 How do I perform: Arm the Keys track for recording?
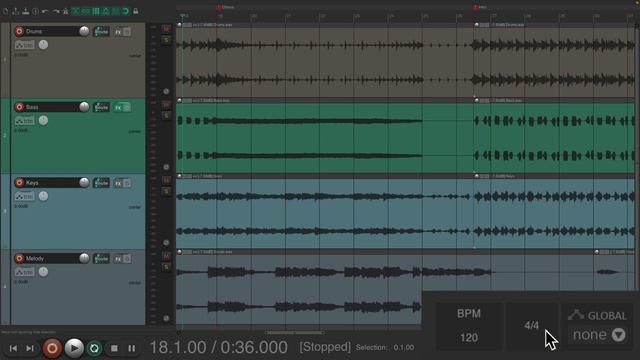[19, 182]
